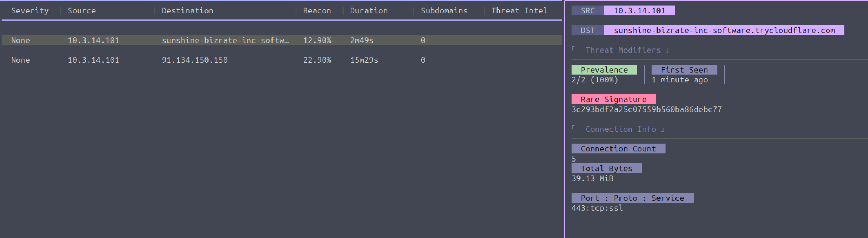Click the Duration column header
868x238 pixels.
pyautogui.click(x=369, y=11)
